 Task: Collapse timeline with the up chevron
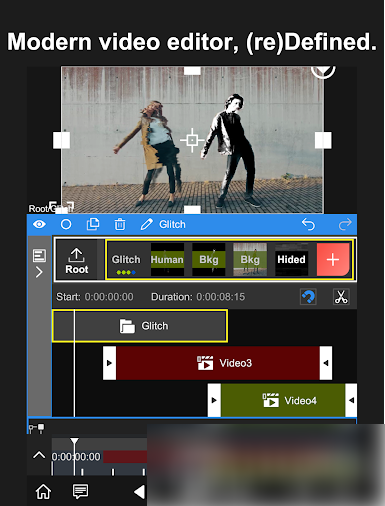39,455
